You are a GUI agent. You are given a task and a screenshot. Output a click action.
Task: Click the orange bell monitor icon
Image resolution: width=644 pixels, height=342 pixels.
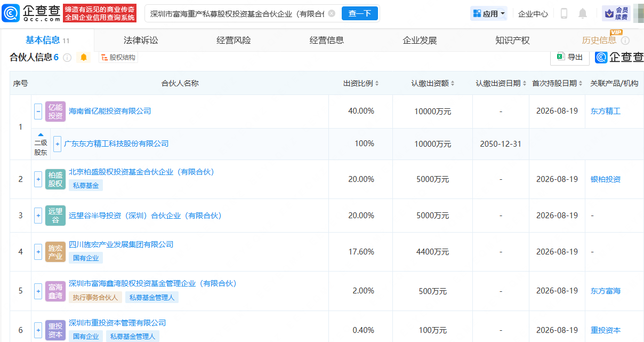click(84, 58)
